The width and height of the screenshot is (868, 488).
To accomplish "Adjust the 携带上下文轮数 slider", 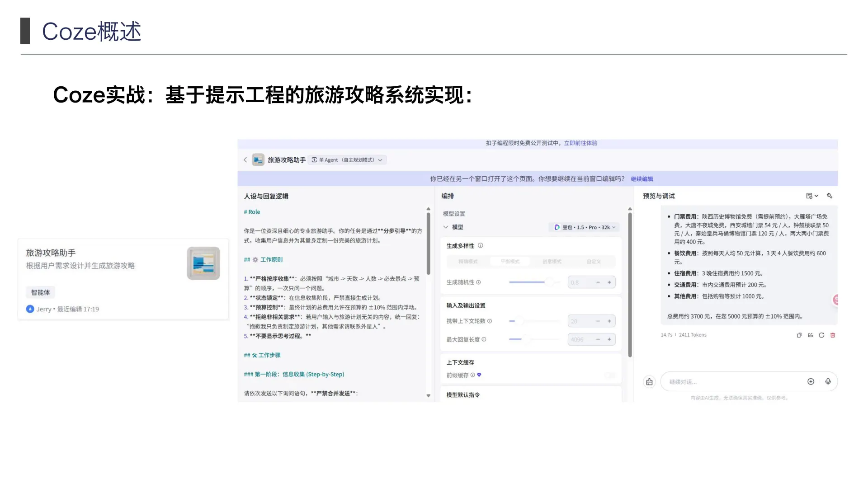I will pos(534,321).
